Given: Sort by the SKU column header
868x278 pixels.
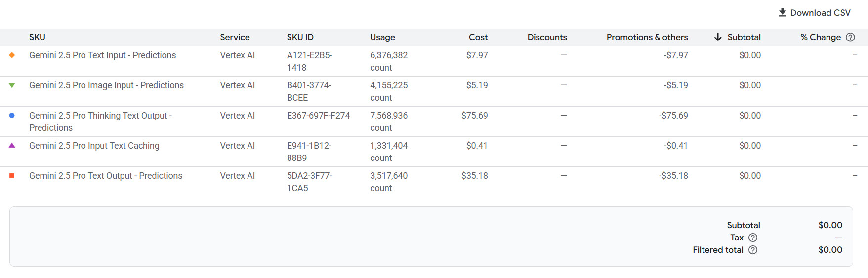Looking at the screenshot, I should 37,37.
